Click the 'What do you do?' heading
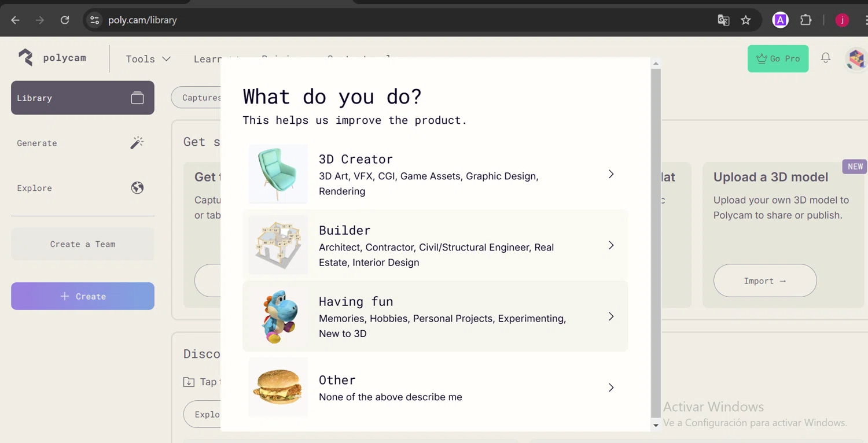The height and width of the screenshot is (443, 868). click(332, 96)
